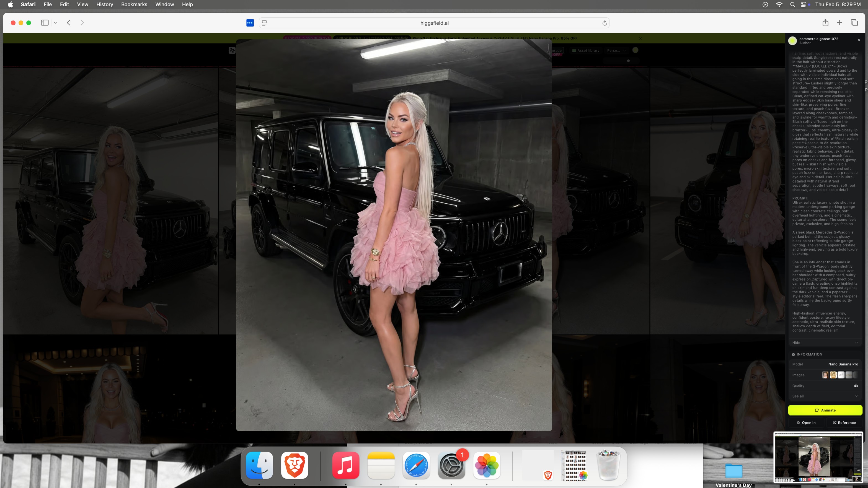The image size is (868, 488).
Task: Click the gold watch reference thumbnail
Action: point(833,375)
